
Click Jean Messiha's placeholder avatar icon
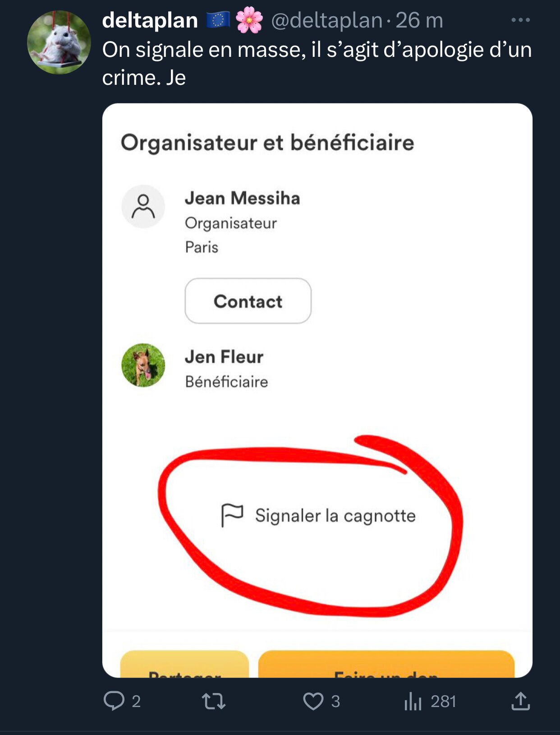point(143,207)
